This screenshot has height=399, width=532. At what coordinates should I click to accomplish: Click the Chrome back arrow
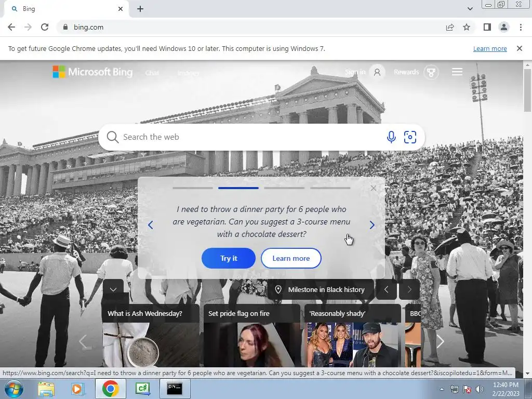[x=11, y=27]
